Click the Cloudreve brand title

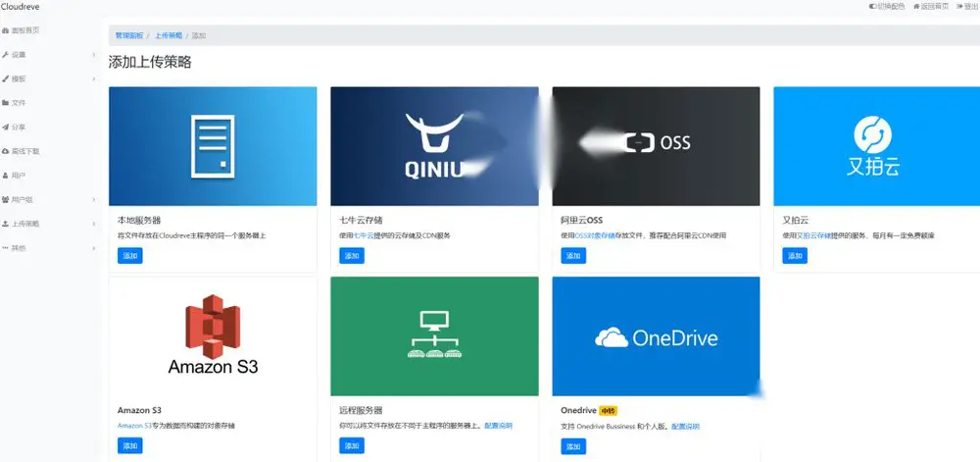tap(20, 7)
